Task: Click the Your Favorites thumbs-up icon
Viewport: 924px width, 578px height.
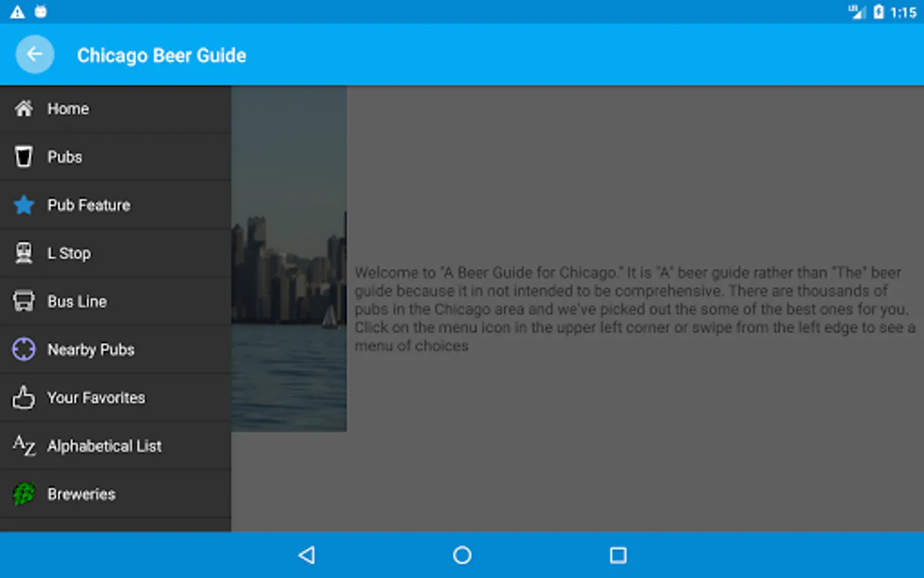Action: point(24,398)
